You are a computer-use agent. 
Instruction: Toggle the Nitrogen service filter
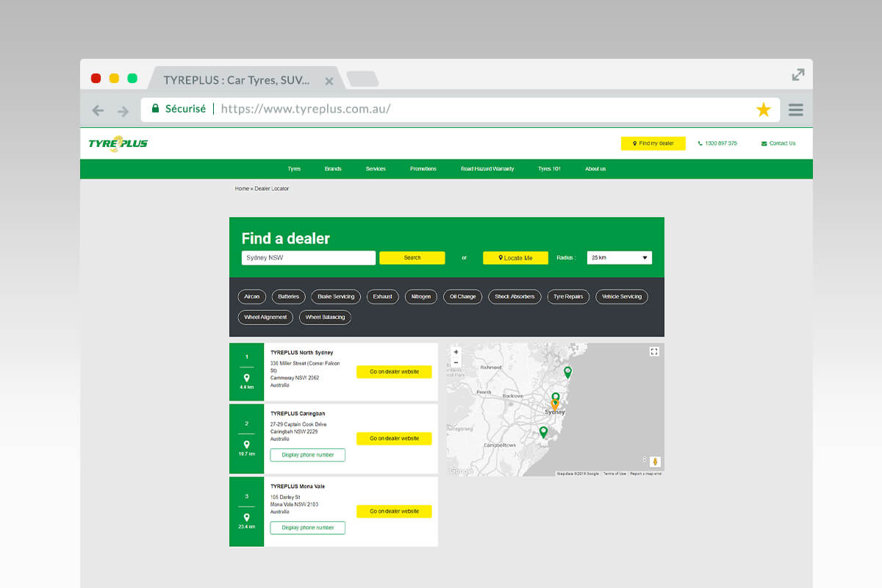point(421,297)
